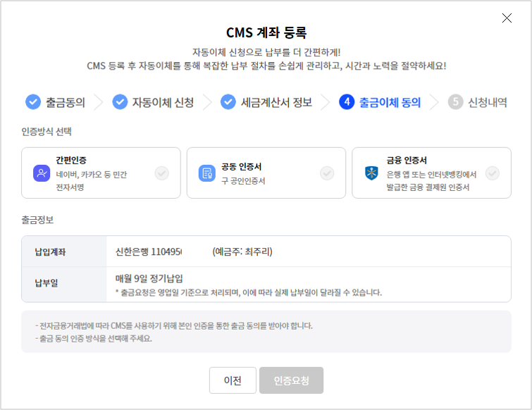Click the 금융 인증서 shield icon

371,173
